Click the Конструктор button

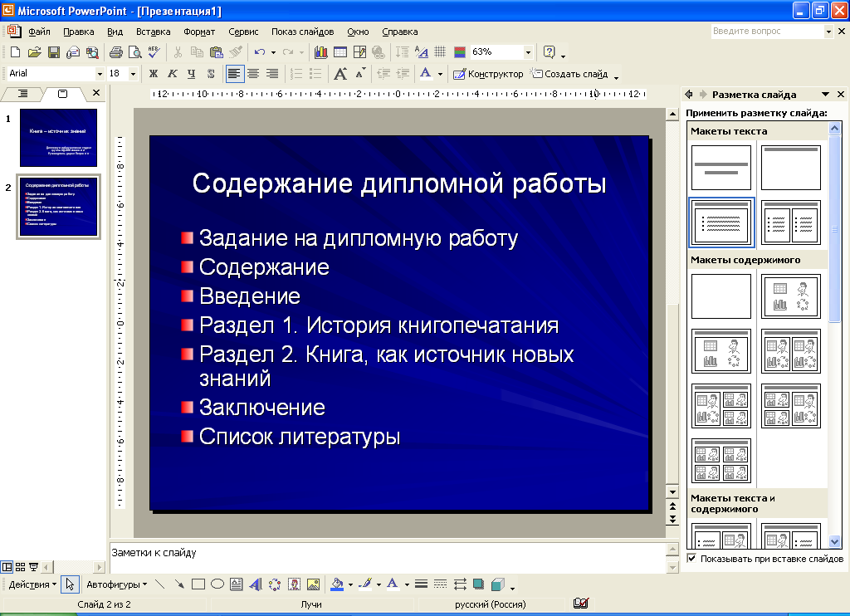pos(488,74)
